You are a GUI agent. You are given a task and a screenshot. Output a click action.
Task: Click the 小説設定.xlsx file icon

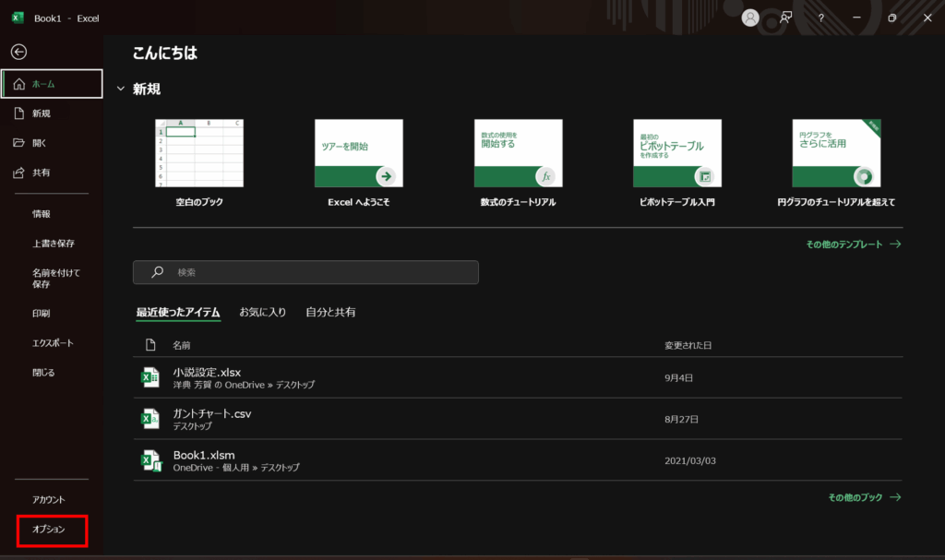150,377
